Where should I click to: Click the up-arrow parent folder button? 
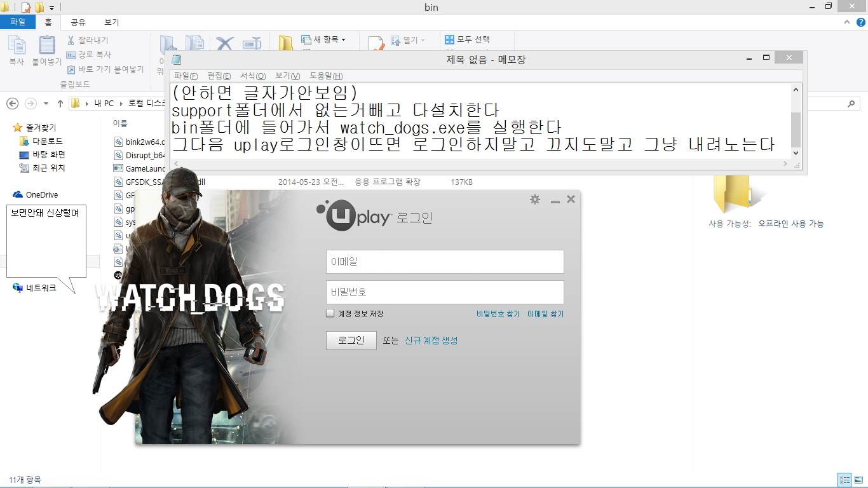pos(60,104)
